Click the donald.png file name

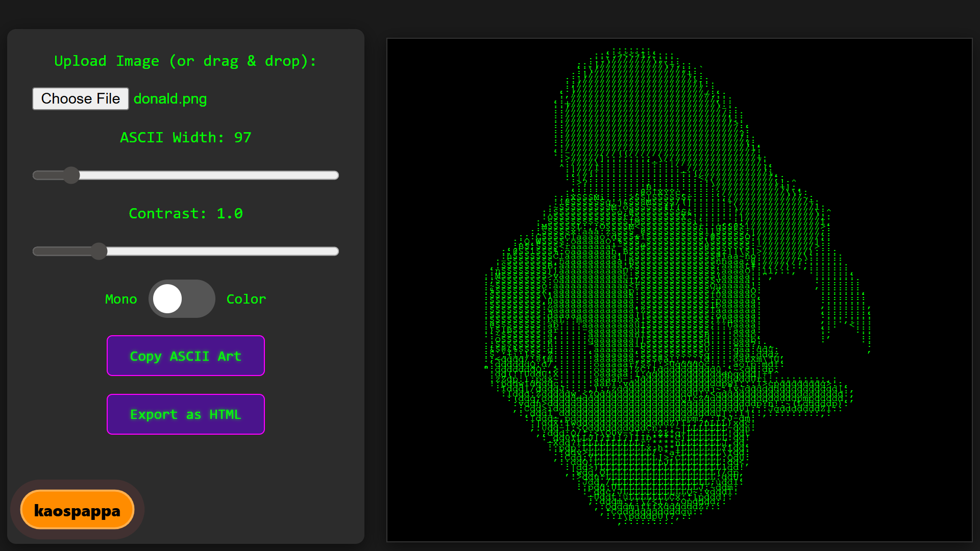click(170, 98)
